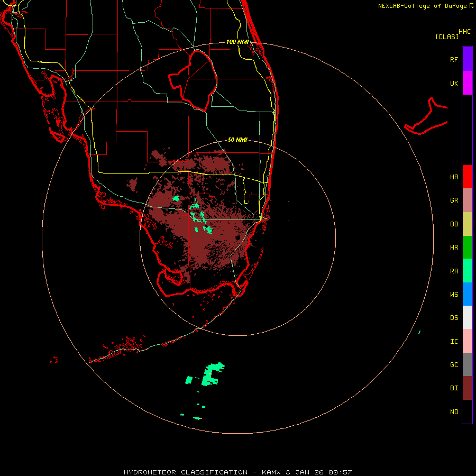
Task: Click the 50 NMI range ring label
Action: [x=237, y=140]
